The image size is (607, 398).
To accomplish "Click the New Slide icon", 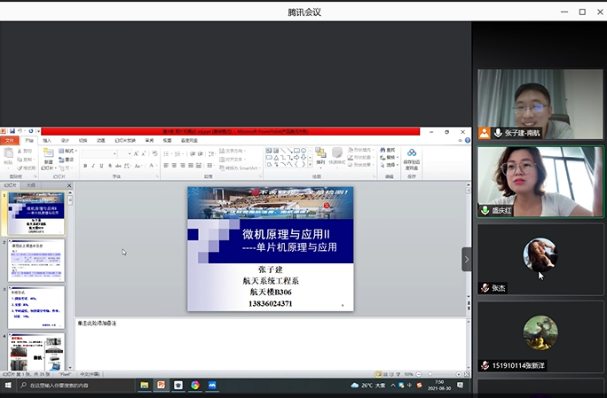I will coord(48,156).
